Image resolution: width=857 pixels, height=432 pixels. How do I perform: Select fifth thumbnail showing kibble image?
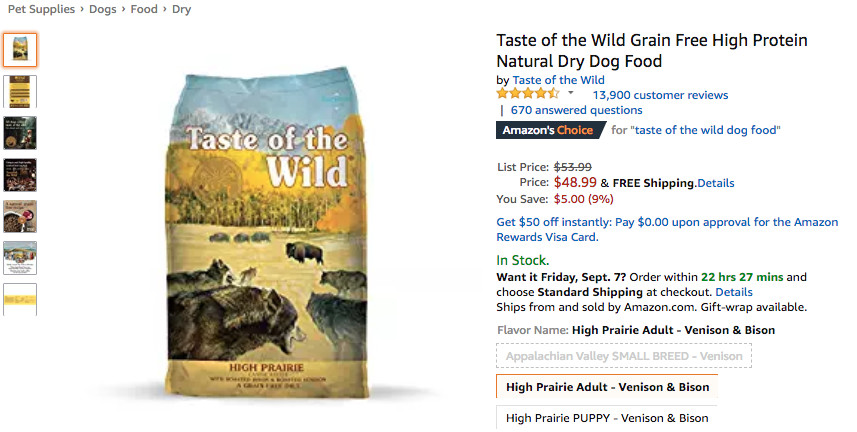(x=20, y=217)
